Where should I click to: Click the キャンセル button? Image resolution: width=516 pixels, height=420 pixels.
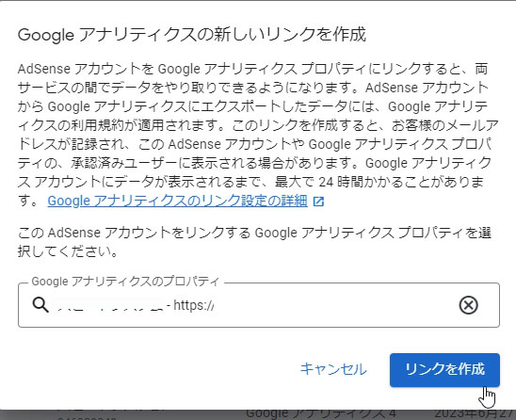(333, 369)
